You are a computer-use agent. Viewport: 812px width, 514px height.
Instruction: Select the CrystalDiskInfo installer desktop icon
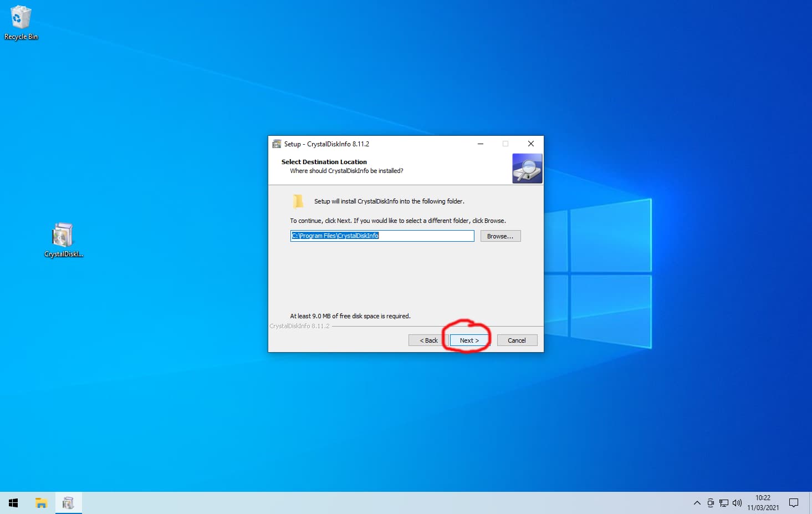(x=63, y=240)
